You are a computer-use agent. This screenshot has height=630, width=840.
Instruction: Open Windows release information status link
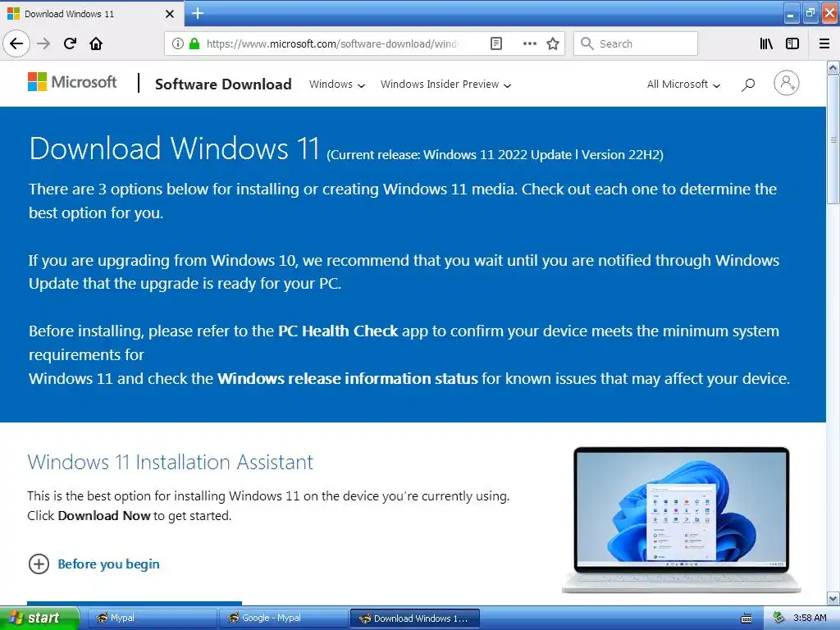[x=347, y=378]
